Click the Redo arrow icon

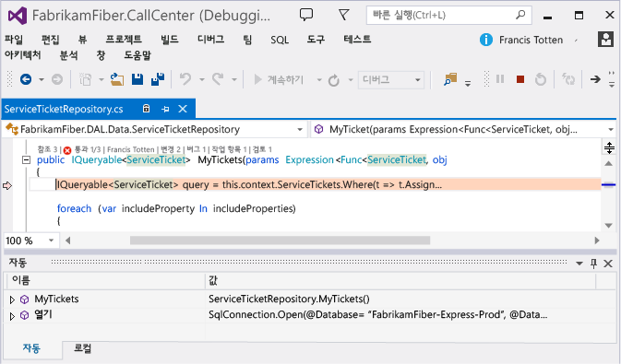pos(218,79)
